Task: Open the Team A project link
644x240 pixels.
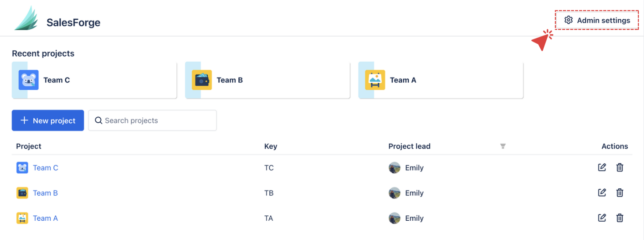Action: tap(46, 218)
